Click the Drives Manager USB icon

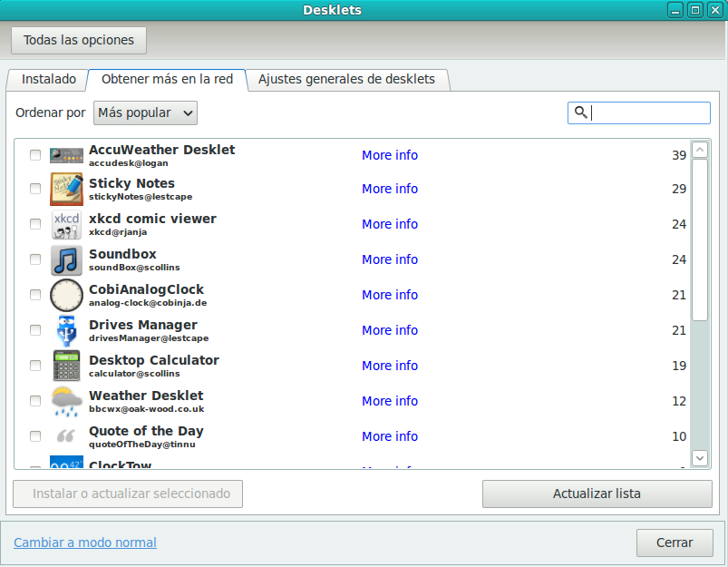click(66, 330)
